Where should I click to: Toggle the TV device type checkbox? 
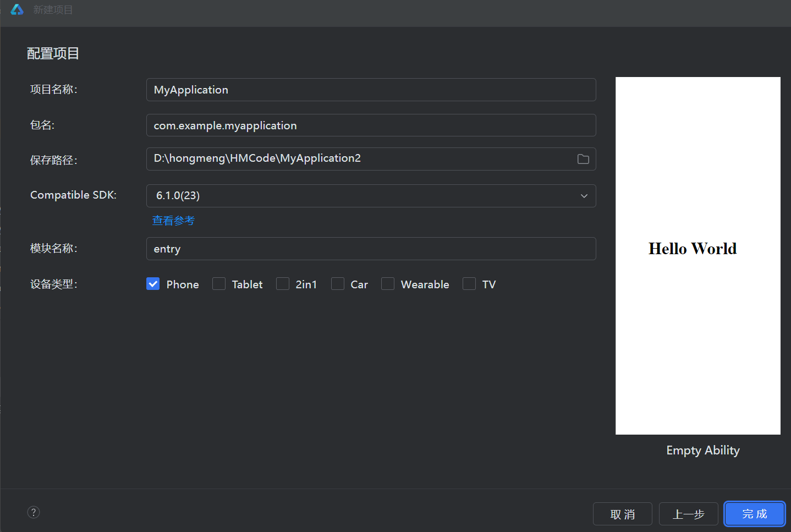click(x=469, y=284)
